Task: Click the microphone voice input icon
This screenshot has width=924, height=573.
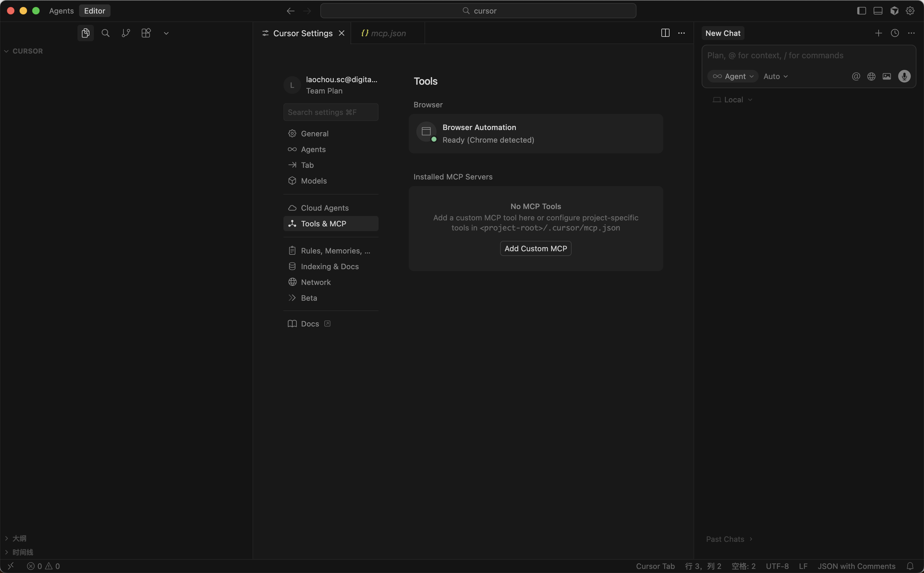Action: pos(904,76)
